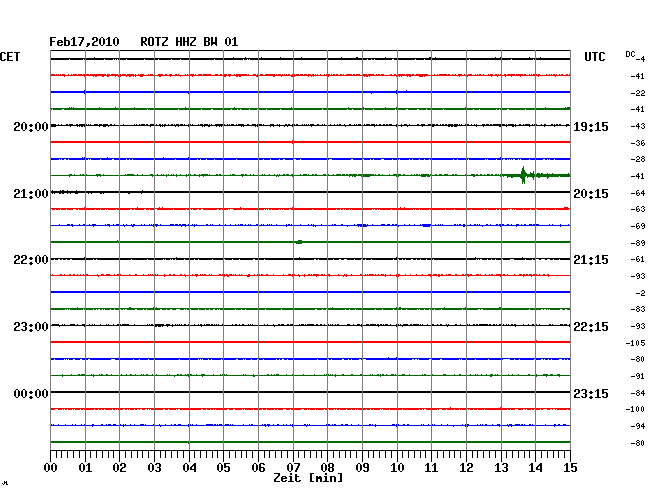Click the minute axis label '07'
Image resolution: width=650 pixels, height=494 pixels.
click(293, 468)
